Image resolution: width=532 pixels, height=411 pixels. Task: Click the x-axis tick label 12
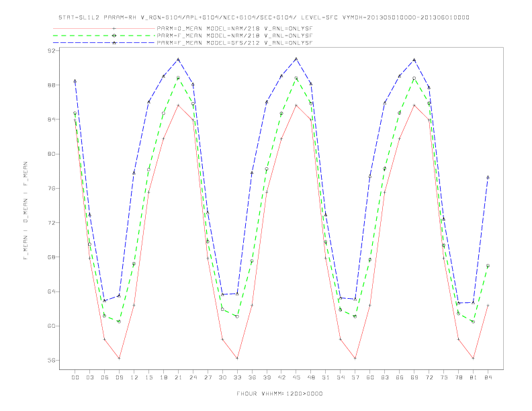coord(134,377)
